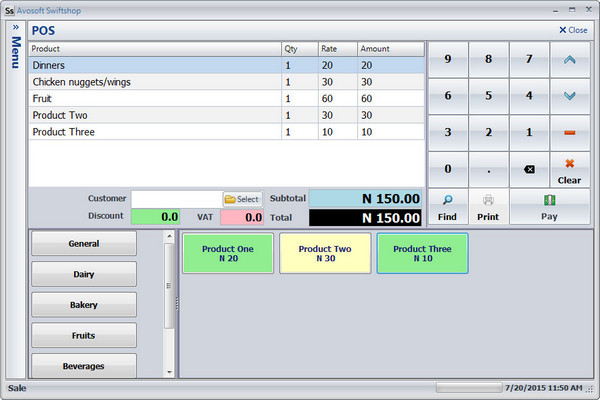Add Product Three N 10 to sale

click(x=422, y=253)
